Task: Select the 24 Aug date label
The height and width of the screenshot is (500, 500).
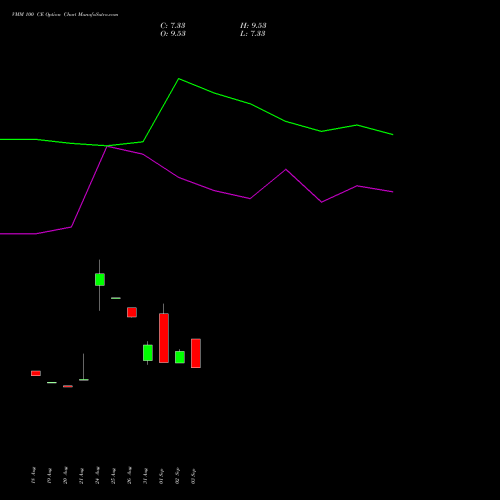Action: 97,476
